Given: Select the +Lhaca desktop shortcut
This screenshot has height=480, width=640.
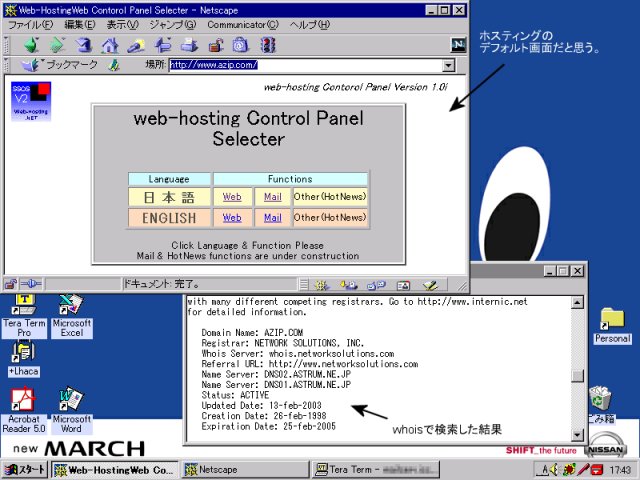Looking at the screenshot, I should point(24,359).
